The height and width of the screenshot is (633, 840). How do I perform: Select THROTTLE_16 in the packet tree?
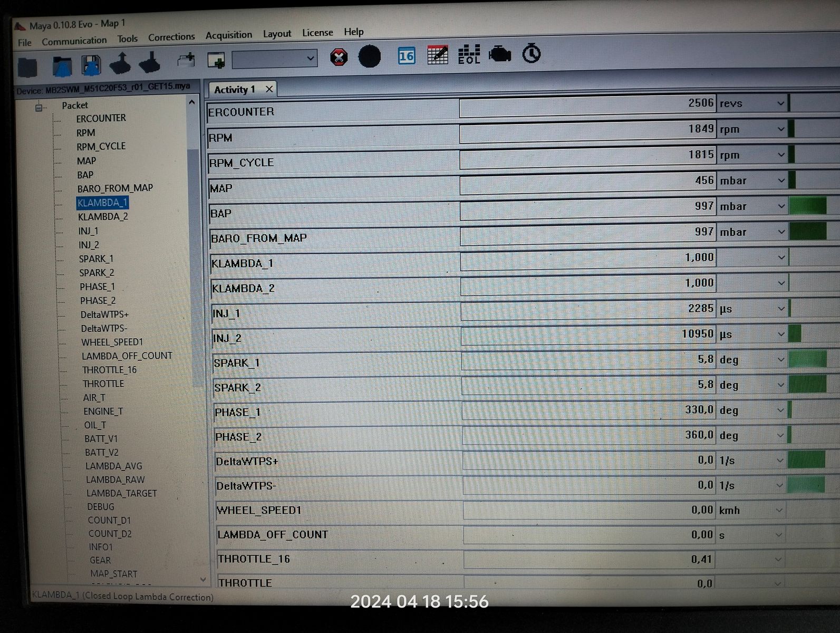(x=109, y=370)
